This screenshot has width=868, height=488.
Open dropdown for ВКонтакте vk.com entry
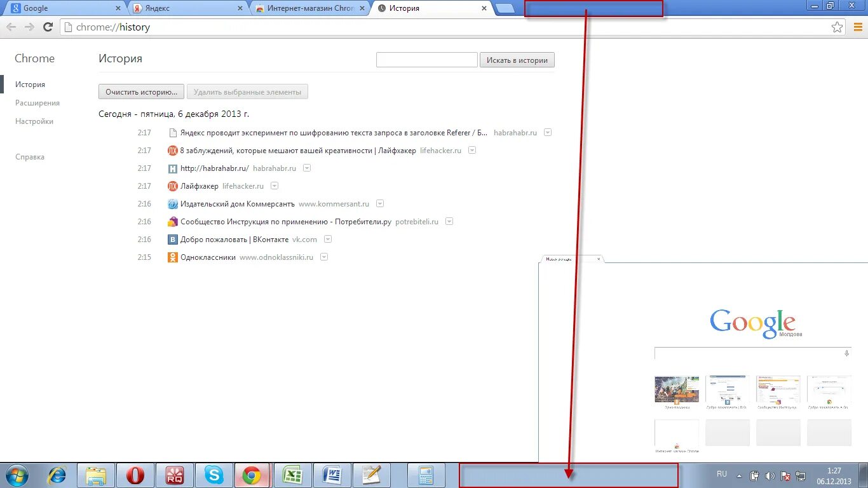click(x=328, y=240)
